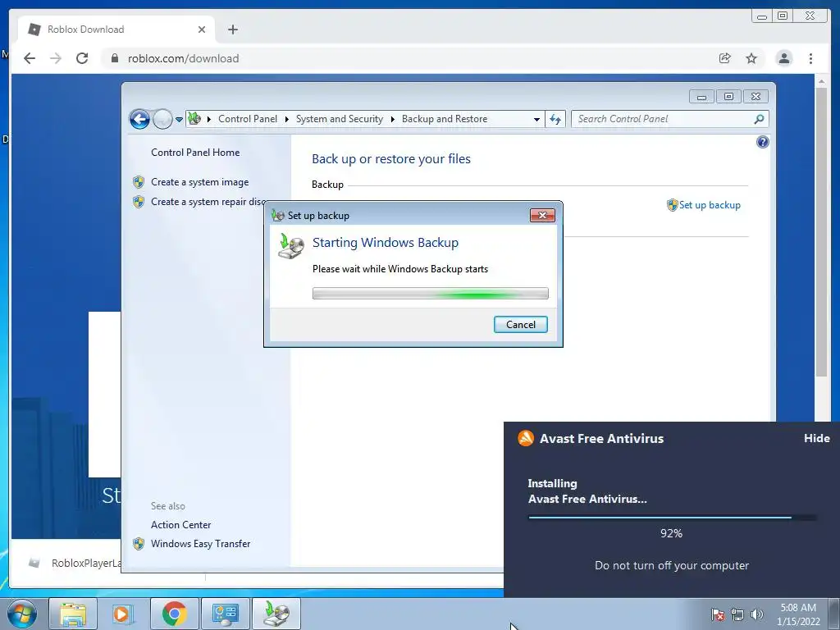
Task: Open a new Chrome tab
Action: 232,30
